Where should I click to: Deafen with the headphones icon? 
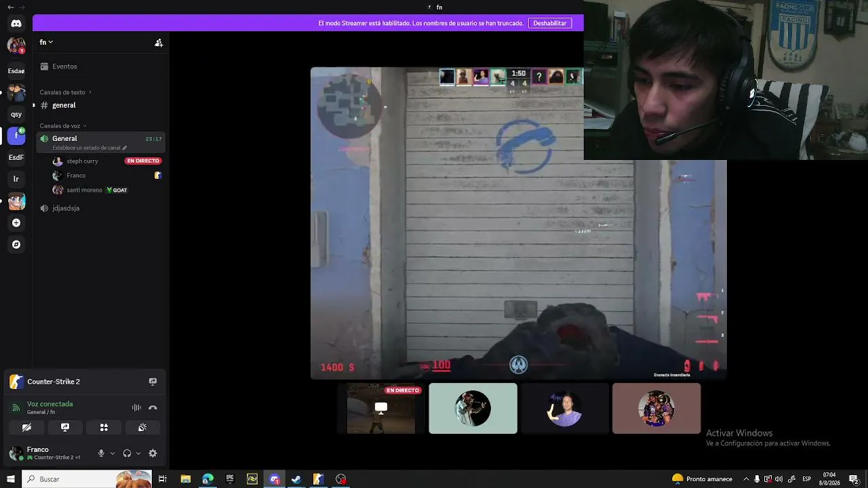pyautogui.click(x=127, y=453)
